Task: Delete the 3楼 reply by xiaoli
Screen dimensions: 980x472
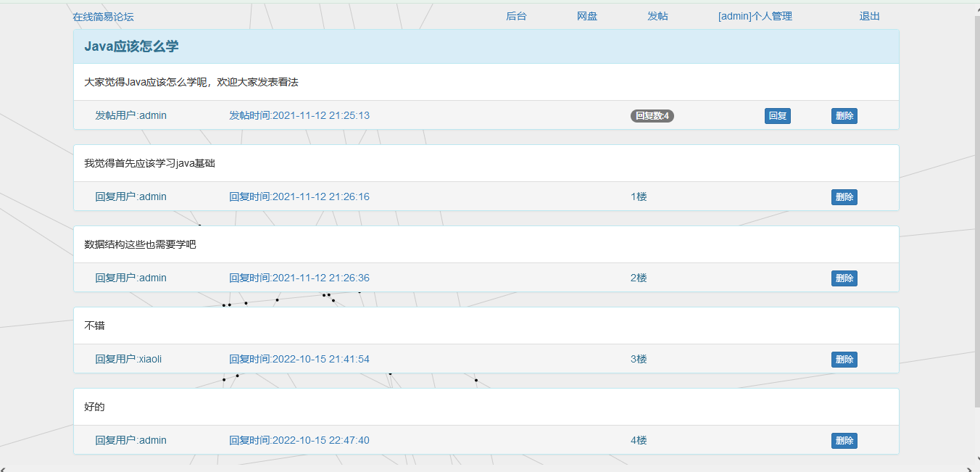Action: 844,360
